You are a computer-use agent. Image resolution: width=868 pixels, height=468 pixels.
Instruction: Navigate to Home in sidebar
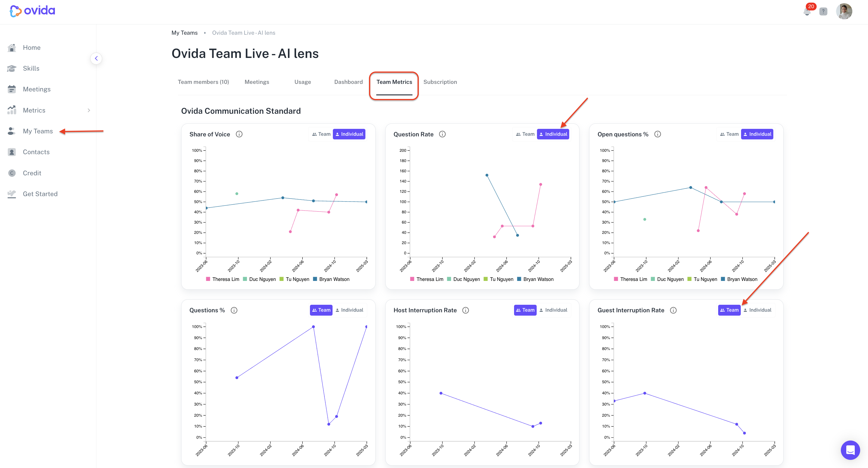tap(32, 48)
